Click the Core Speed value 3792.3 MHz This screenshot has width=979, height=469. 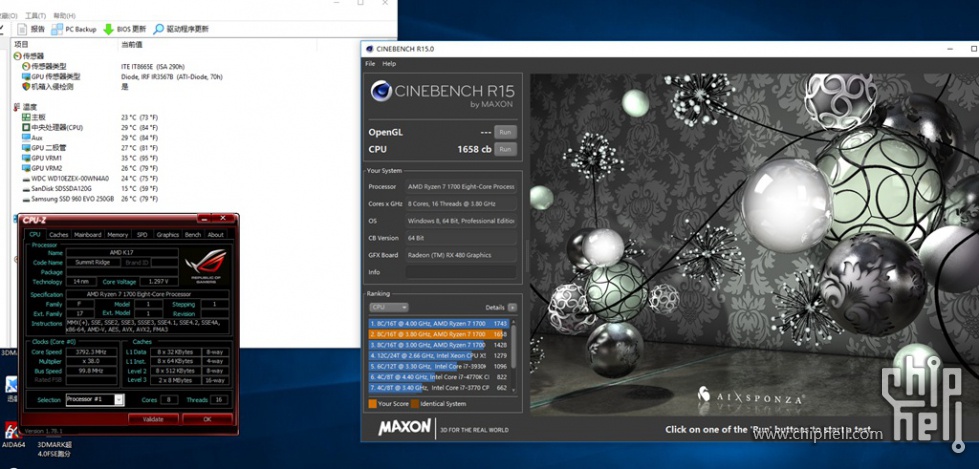tap(92, 352)
